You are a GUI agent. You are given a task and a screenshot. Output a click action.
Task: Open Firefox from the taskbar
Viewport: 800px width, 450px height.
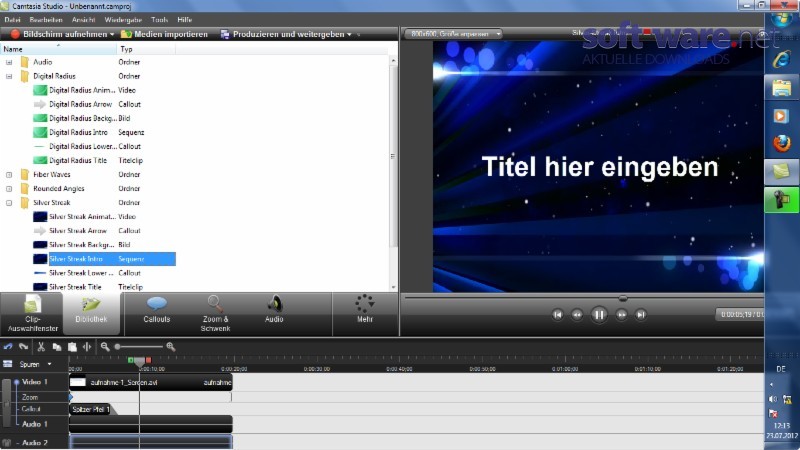pyautogui.click(x=781, y=143)
